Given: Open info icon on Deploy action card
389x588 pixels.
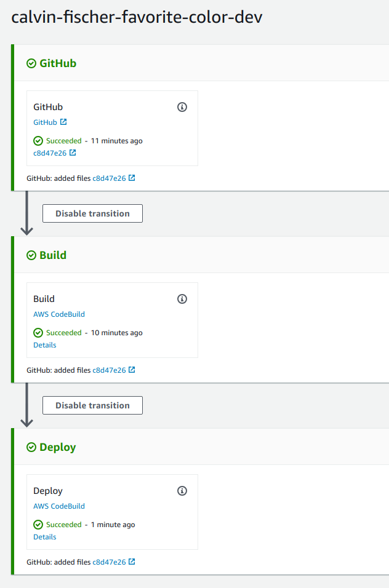Looking at the screenshot, I should (182, 491).
